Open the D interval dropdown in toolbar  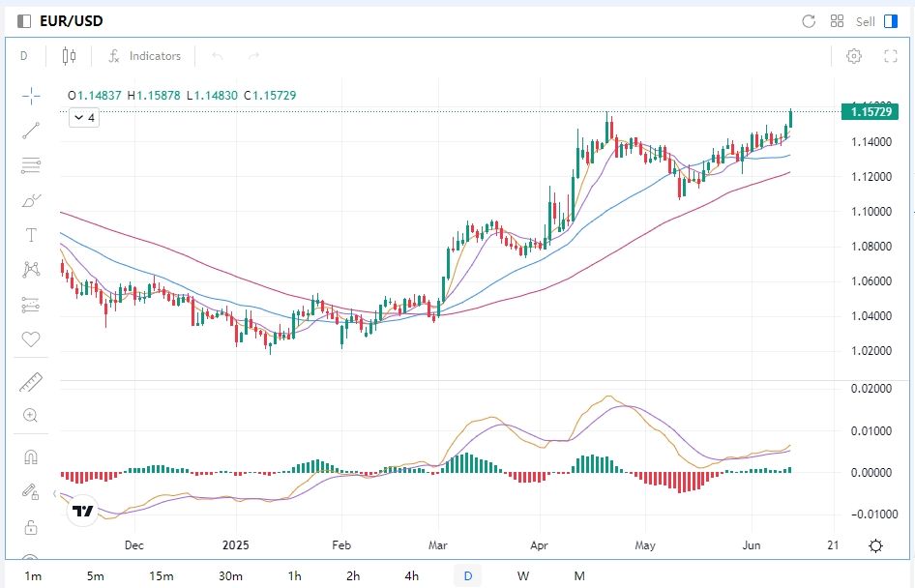click(x=24, y=56)
